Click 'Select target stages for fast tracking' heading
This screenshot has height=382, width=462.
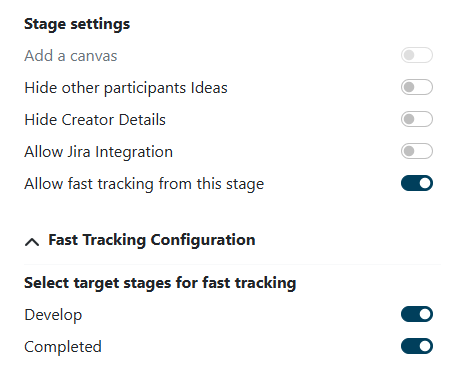click(160, 283)
